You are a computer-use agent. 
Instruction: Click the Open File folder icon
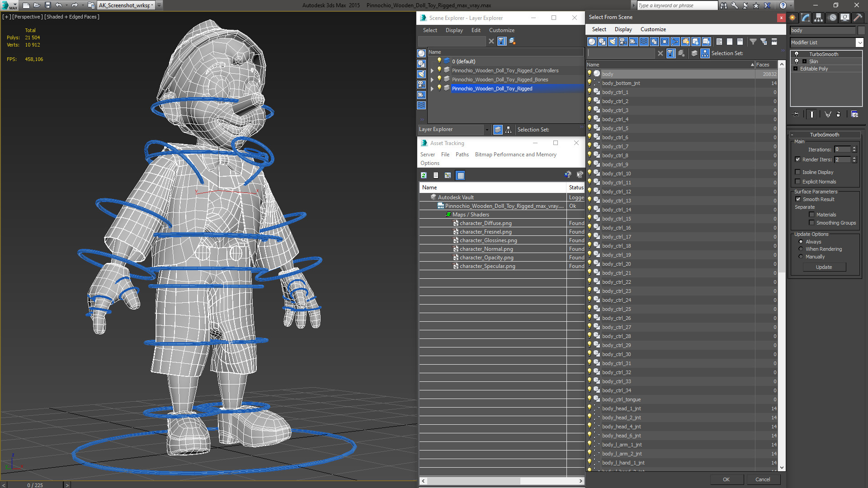click(37, 5)
